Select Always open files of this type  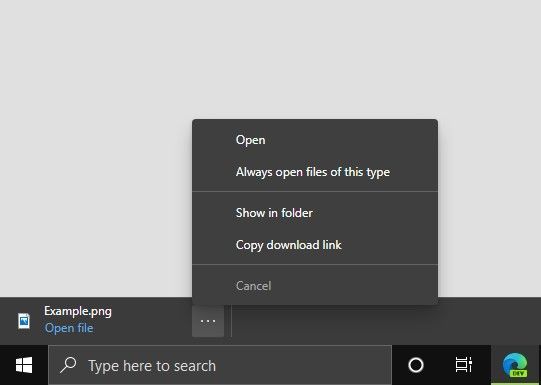pyautogui.click(x=315, y=172)
